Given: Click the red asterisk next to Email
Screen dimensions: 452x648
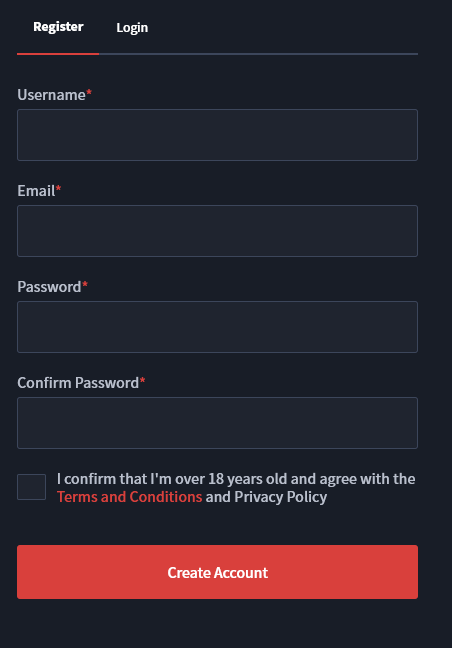Looking at the screenshot, I should click(x=58, y=188).
